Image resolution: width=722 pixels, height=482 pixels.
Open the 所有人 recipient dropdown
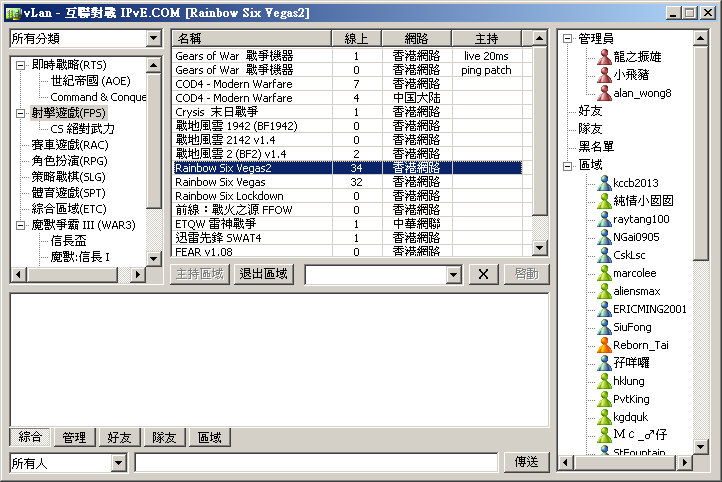click(x=118, y=463)
